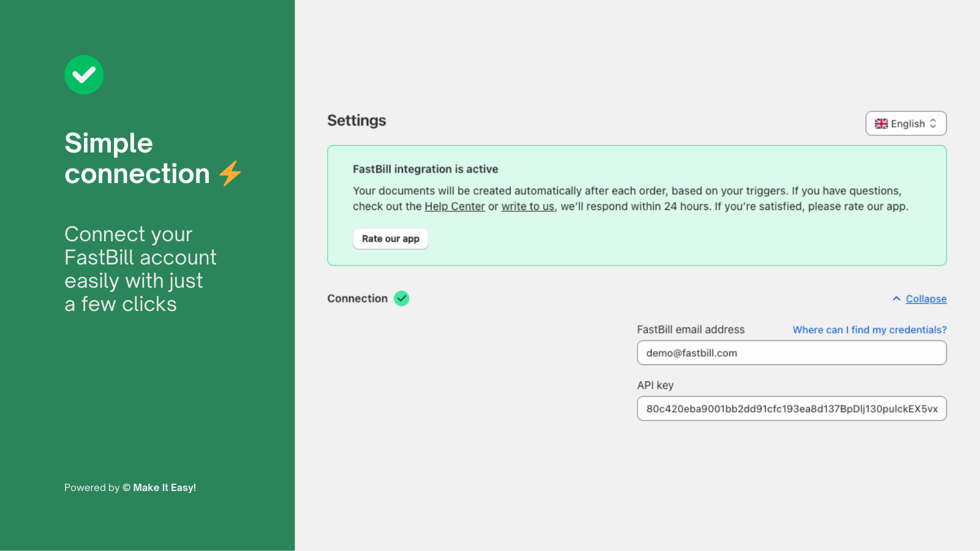The height and width of the screenshot is (551, 980).
Task: Select the demo@fastbill.com text
Action: 691,353
